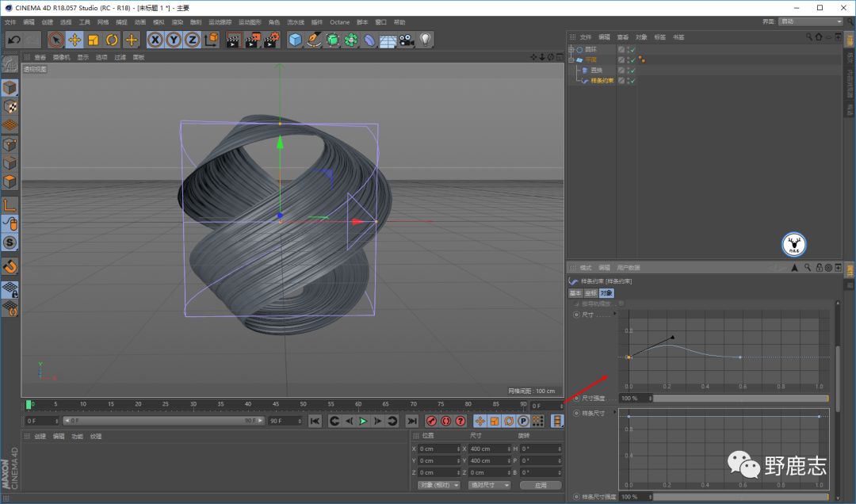Click the Camera object icon
The height and width of the screenshot is (504, 856).
[407, 40]
